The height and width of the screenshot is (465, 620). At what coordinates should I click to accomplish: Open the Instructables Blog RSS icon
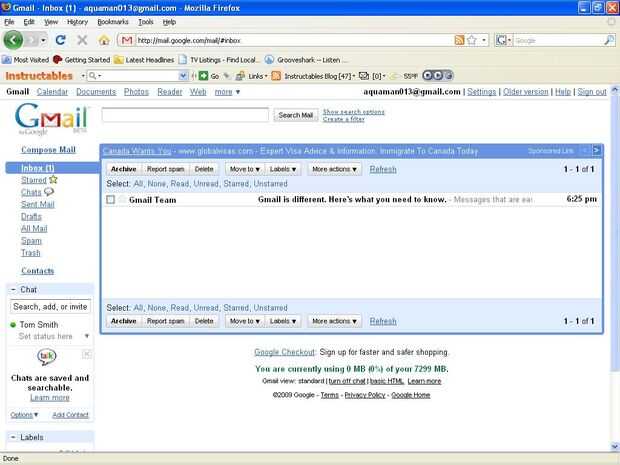(276, 76)
